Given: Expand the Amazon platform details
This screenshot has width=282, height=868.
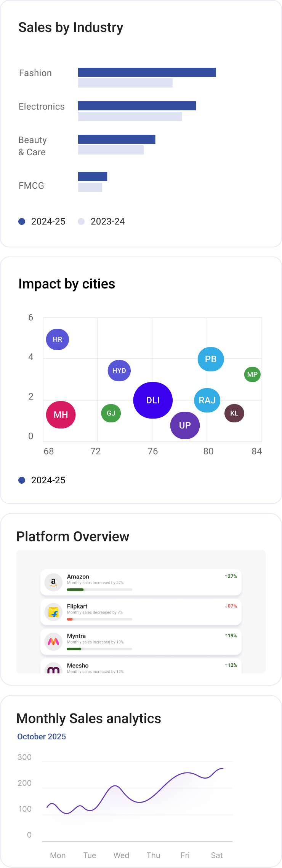Looking at the screenshot, I should coord(140,582).
